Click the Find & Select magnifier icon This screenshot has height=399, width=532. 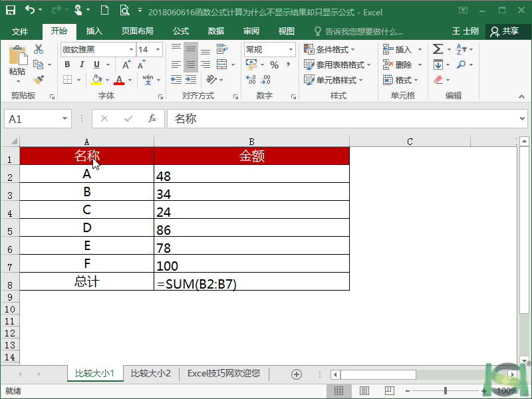461,64
